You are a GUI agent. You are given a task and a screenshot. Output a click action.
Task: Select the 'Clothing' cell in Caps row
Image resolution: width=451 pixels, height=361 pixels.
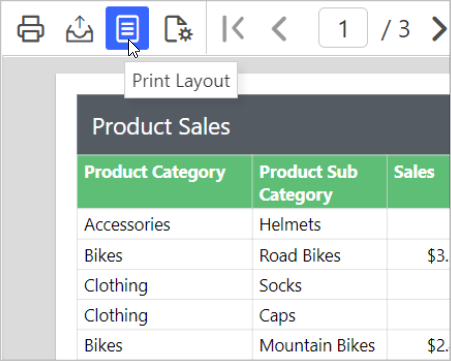tap(165, 315)
